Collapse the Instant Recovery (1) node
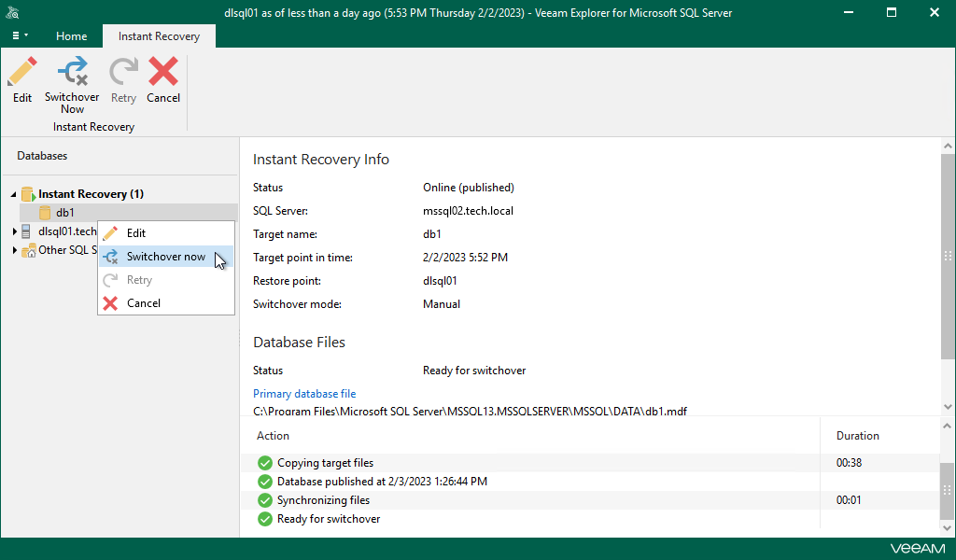This screenshot has height=560, width=956. click(x=13, y=194)
